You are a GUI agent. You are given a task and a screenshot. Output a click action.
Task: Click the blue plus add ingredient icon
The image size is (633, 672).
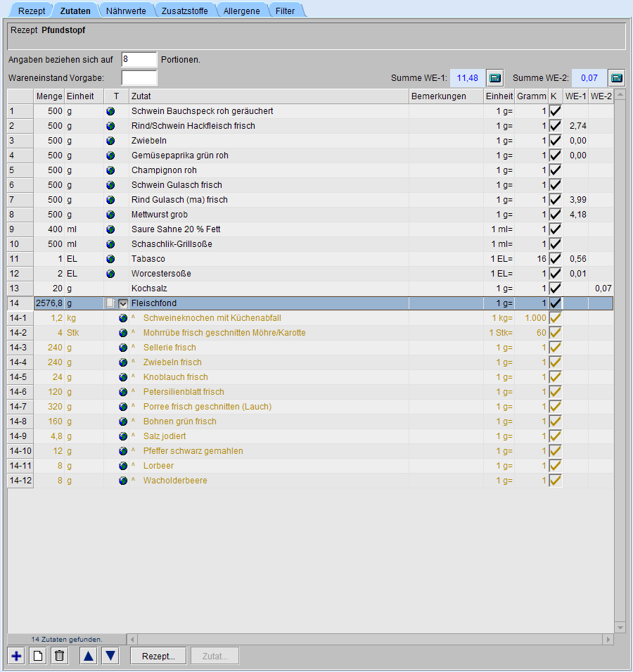tap(16, 656)
